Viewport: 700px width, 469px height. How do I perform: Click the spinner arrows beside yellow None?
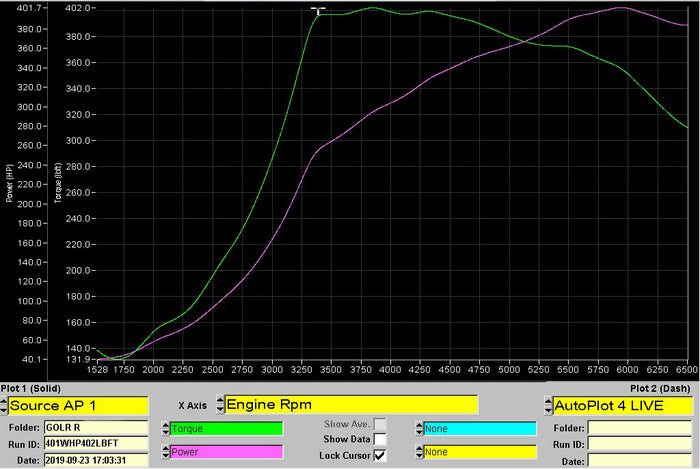418,452
